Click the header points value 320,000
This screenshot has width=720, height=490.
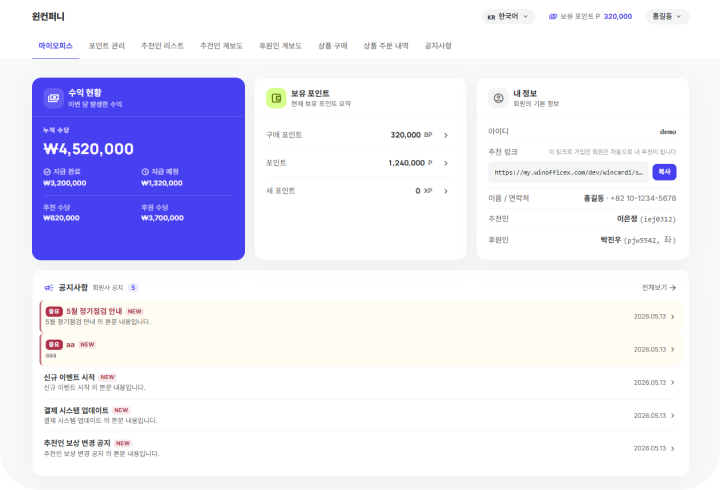tap(618, 17)
